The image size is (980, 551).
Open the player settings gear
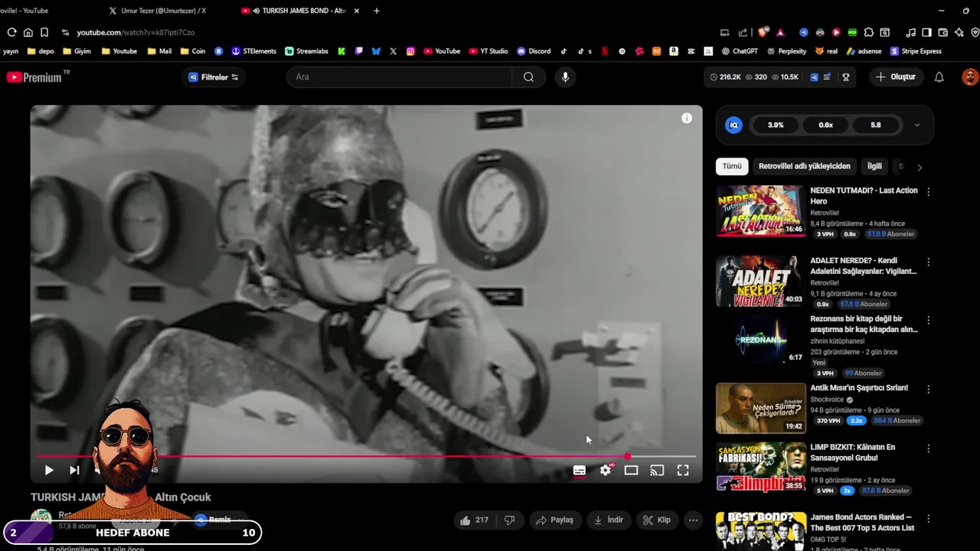[x=606, y=470]
